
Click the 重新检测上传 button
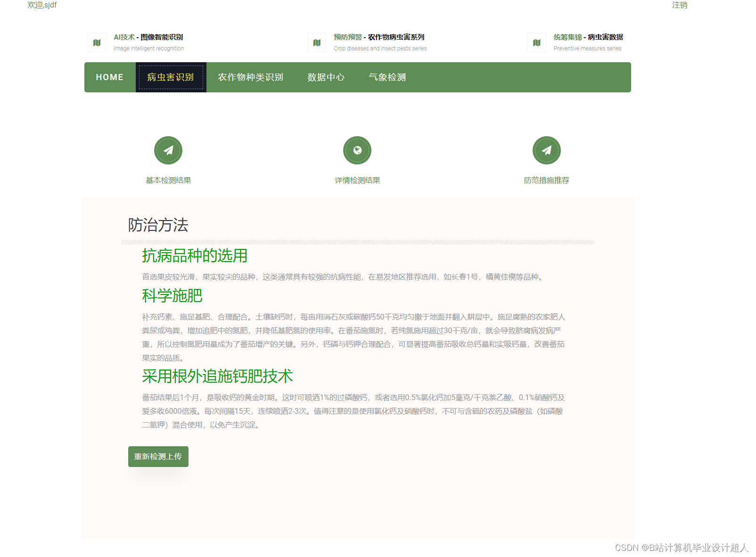pos(158,456)
